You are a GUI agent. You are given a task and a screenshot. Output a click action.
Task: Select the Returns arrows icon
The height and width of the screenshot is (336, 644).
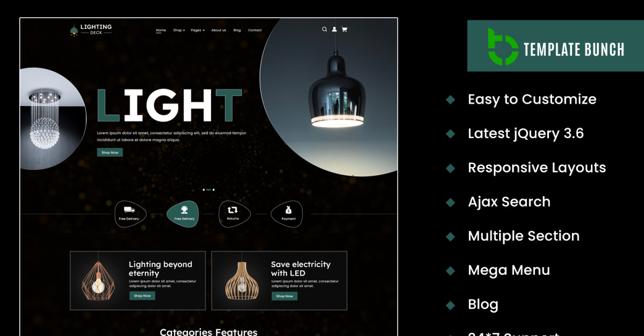click(233, 210)
